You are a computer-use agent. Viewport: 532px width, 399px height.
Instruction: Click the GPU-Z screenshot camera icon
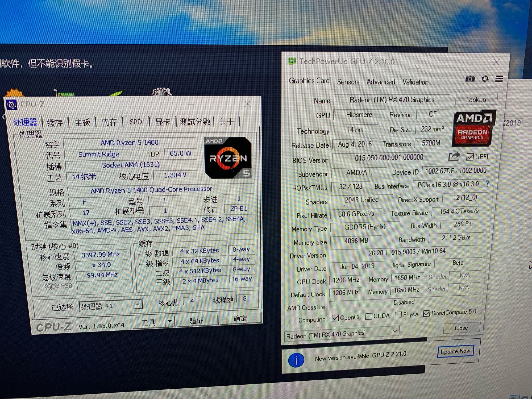(x=470, y=79)
